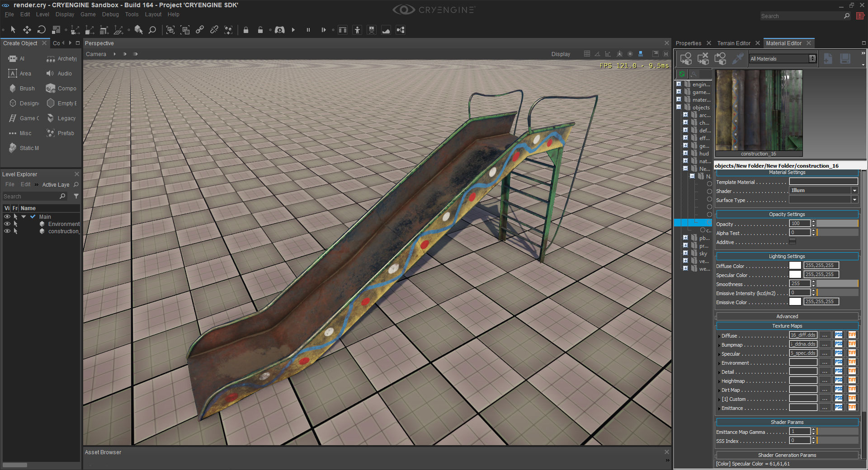
Task: Click the Audio create object button
Action: (59, 74)
